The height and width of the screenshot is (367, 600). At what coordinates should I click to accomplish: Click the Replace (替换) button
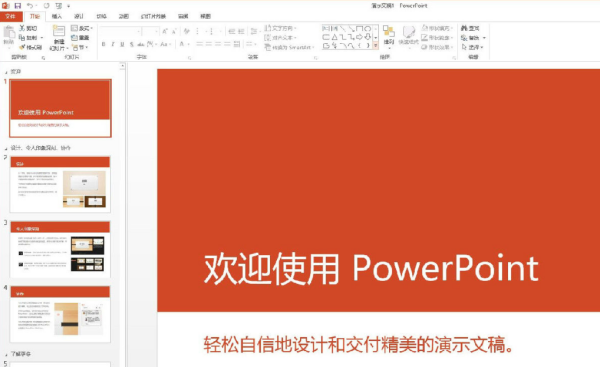pyautogui.click(x=473, y=38)
